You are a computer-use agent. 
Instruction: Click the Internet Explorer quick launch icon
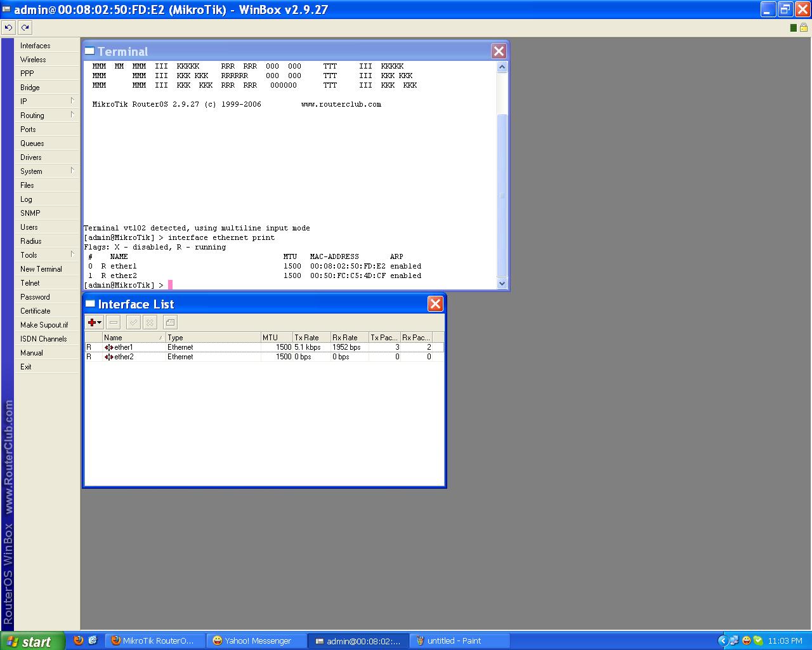(x=93, y=640)
